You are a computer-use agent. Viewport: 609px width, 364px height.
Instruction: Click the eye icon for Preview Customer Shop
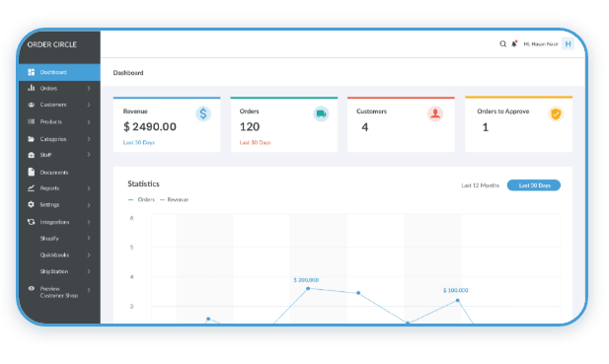coord(31,288)
